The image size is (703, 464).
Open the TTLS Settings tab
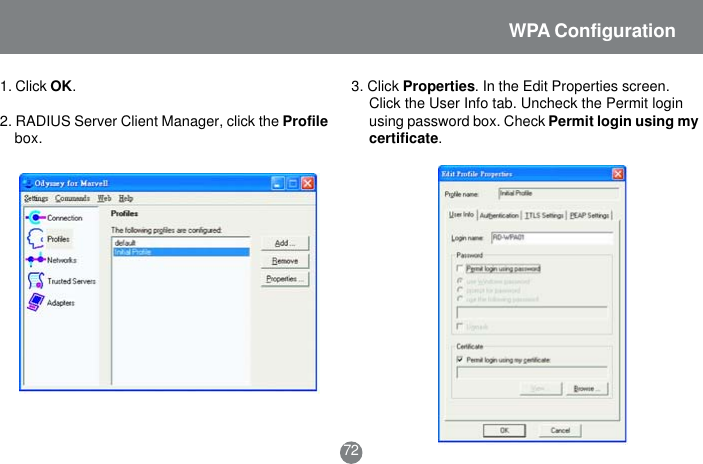click(x=544, y=216)
